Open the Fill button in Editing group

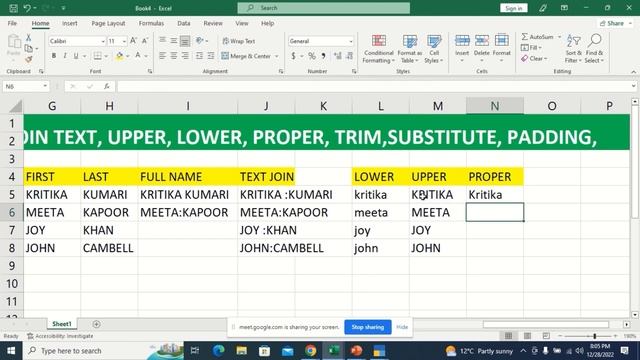click(x=531, y=48)
